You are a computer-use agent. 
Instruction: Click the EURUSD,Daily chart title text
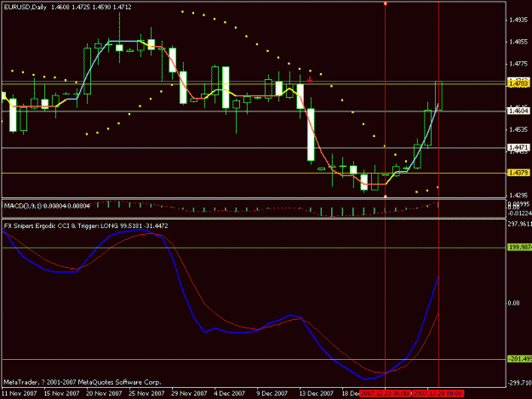point(25,7)
